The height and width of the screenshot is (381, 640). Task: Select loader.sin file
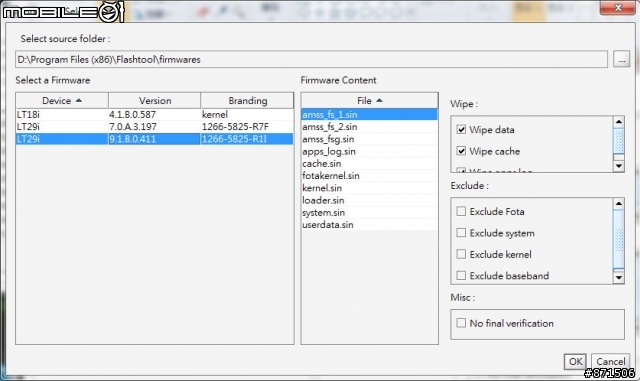coord(369,200)
